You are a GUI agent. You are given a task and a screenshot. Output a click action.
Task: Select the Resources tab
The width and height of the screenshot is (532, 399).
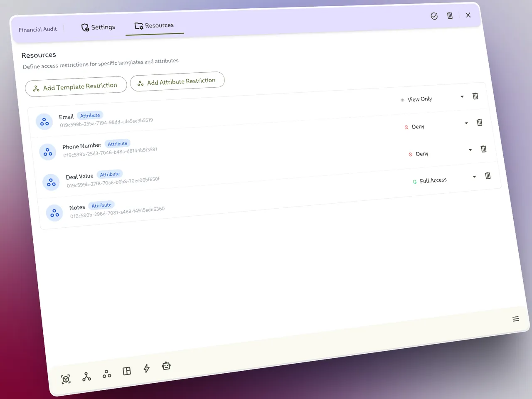point(154,26)
